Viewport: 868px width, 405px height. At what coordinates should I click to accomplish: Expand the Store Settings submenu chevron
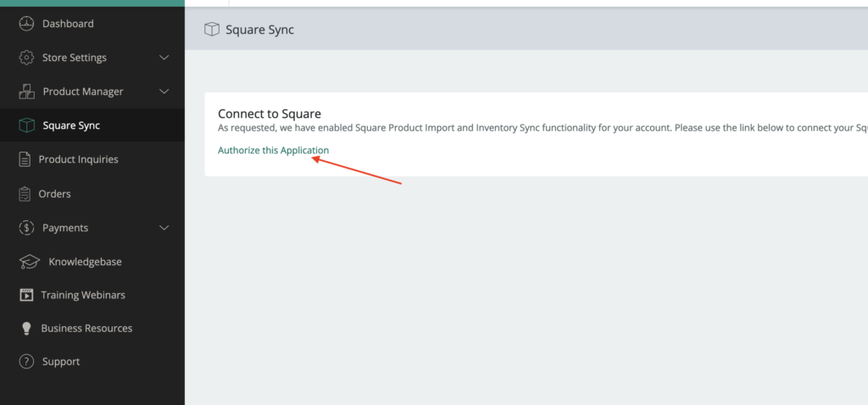pyautogui.click(x=164, y=58)
